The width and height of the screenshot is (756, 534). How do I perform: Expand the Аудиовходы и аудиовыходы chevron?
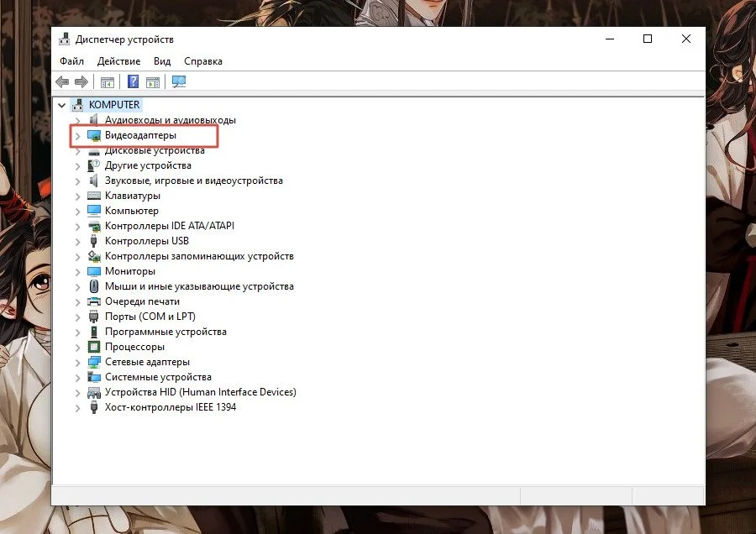point(77,120)
